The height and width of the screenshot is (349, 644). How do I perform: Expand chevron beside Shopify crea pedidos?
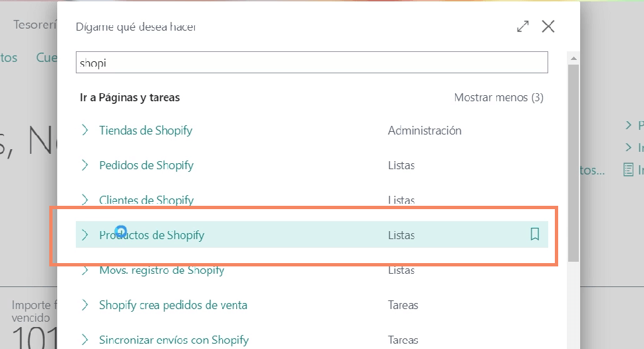[x=84, y=305]
